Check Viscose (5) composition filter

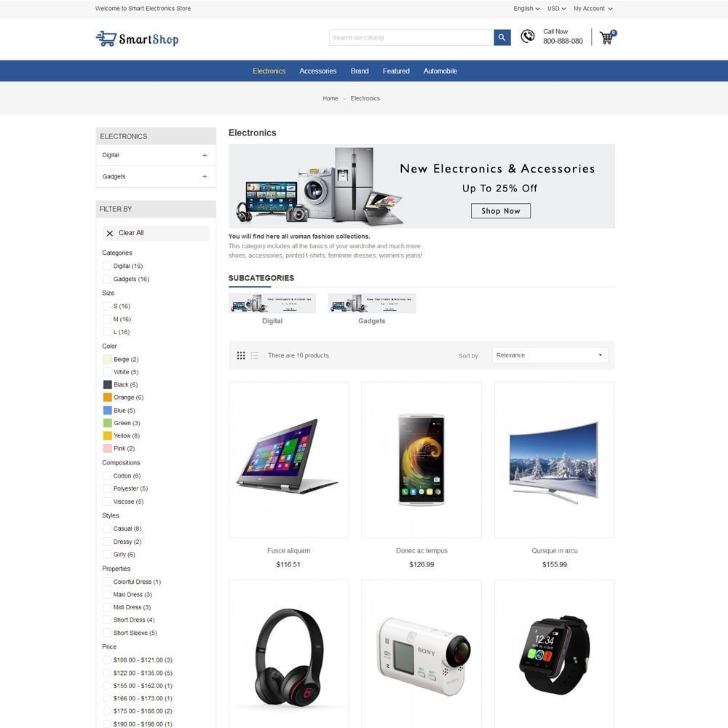107,502
